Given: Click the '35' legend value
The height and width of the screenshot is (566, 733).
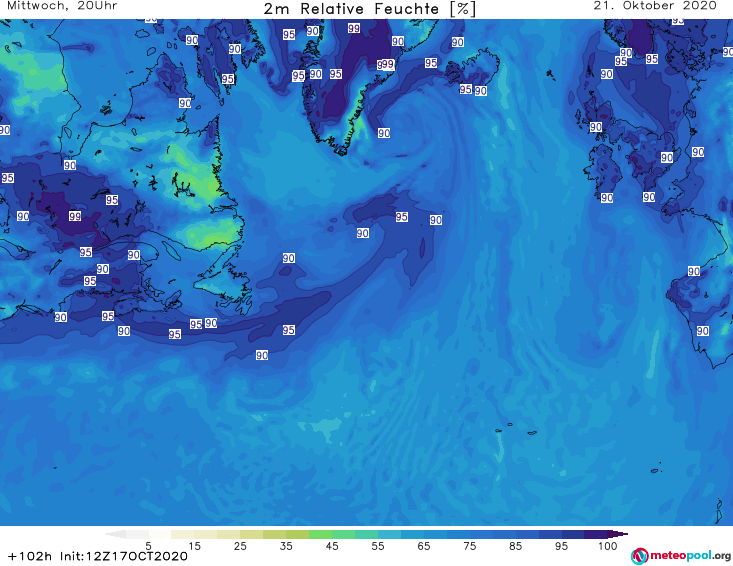Looking at the screenshot, I should click(286, 546).
